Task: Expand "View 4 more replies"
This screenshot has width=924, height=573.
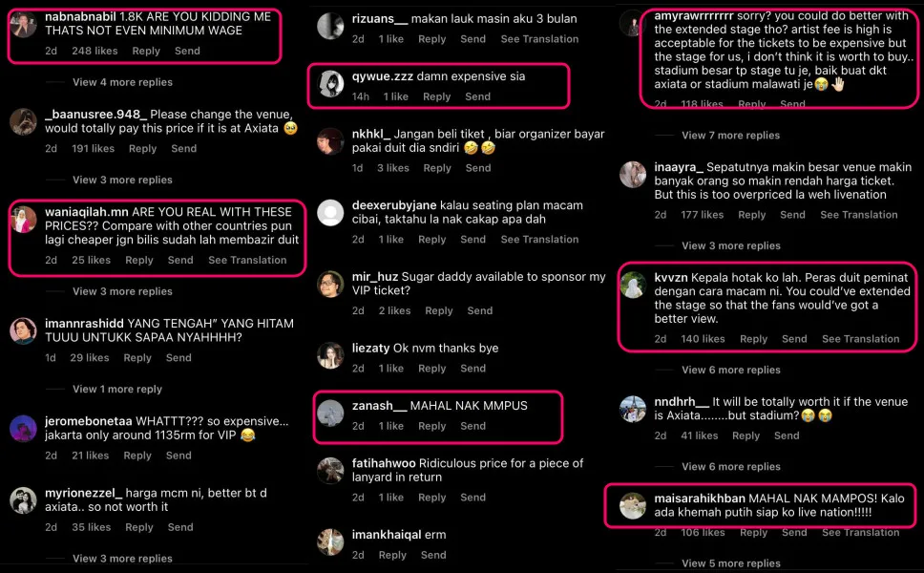Action: [x=122, y=82]
